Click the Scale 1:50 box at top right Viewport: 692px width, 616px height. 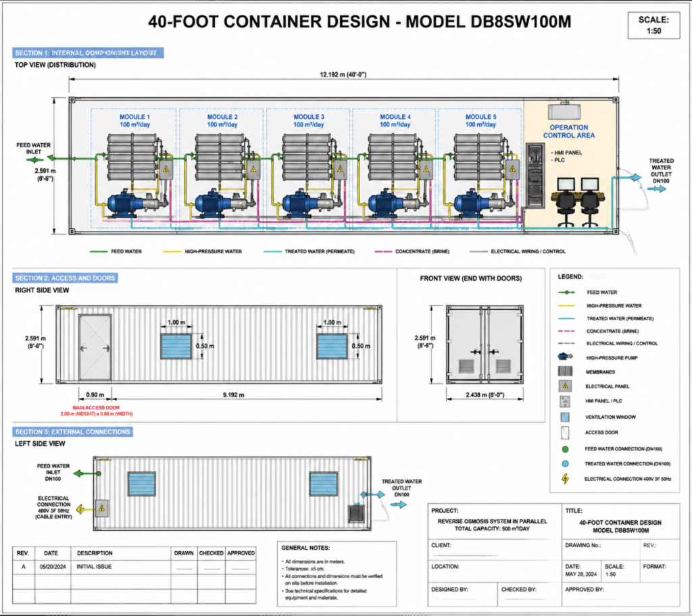(653, 25)
